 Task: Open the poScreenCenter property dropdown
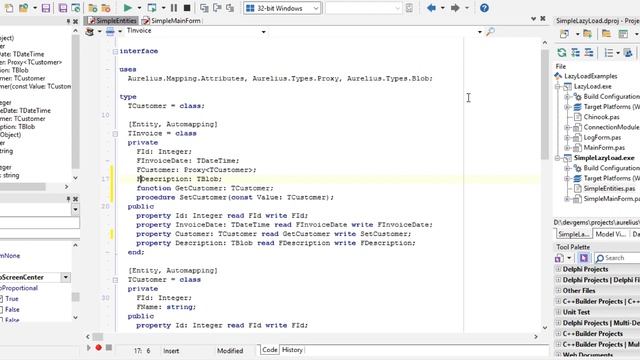pyautogui.click(x=65, y=278)
